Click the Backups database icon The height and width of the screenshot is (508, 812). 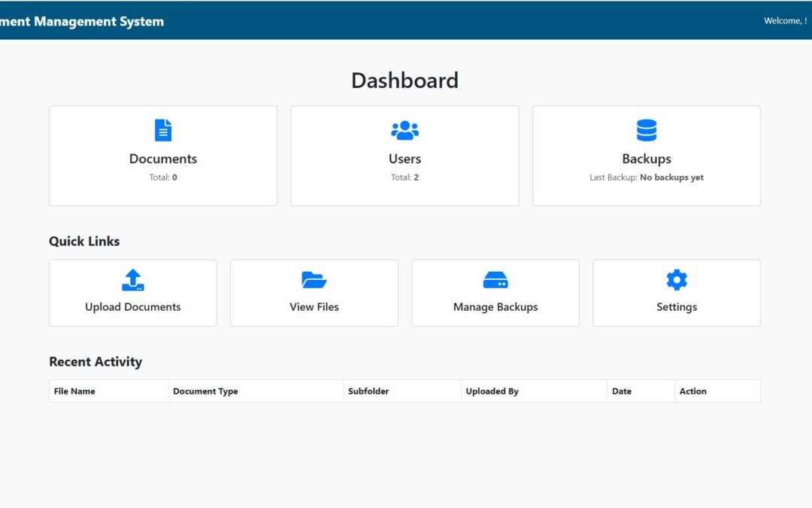[646, 129]
